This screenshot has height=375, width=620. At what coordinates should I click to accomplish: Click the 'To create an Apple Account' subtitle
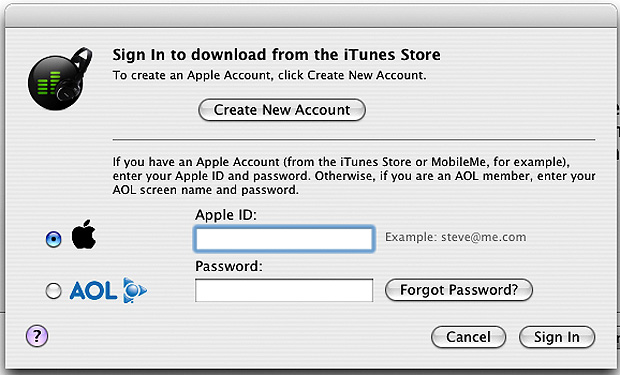coord(269,75)
